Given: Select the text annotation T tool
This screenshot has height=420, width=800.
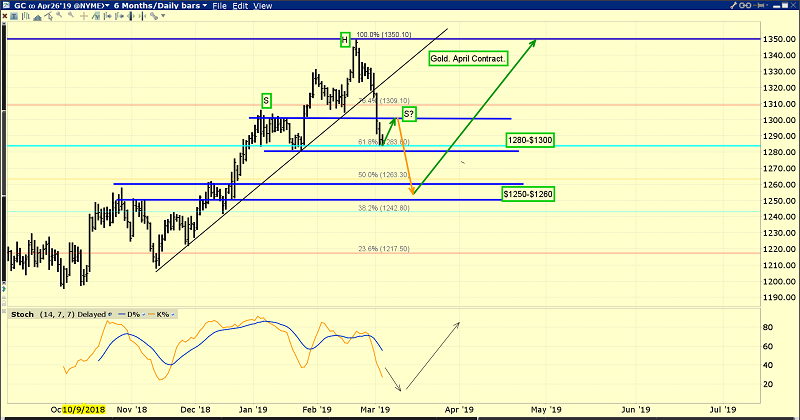Looking at the screenshot, I should 14,16.
